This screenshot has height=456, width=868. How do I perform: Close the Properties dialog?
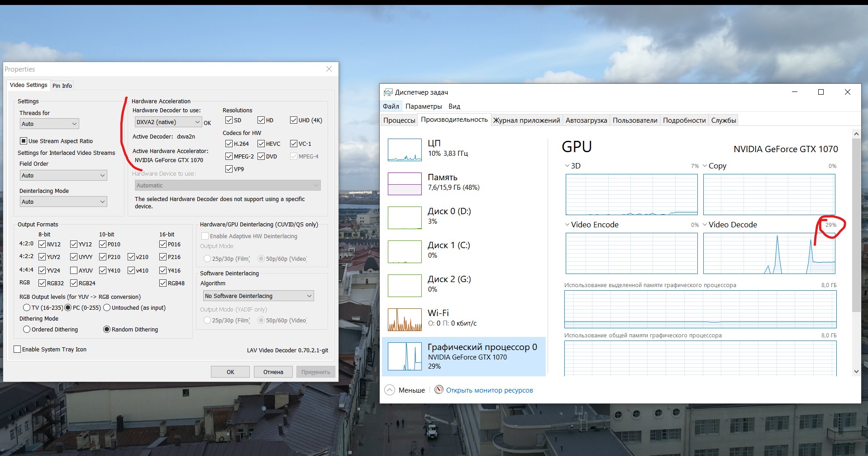tap(329, 69)
